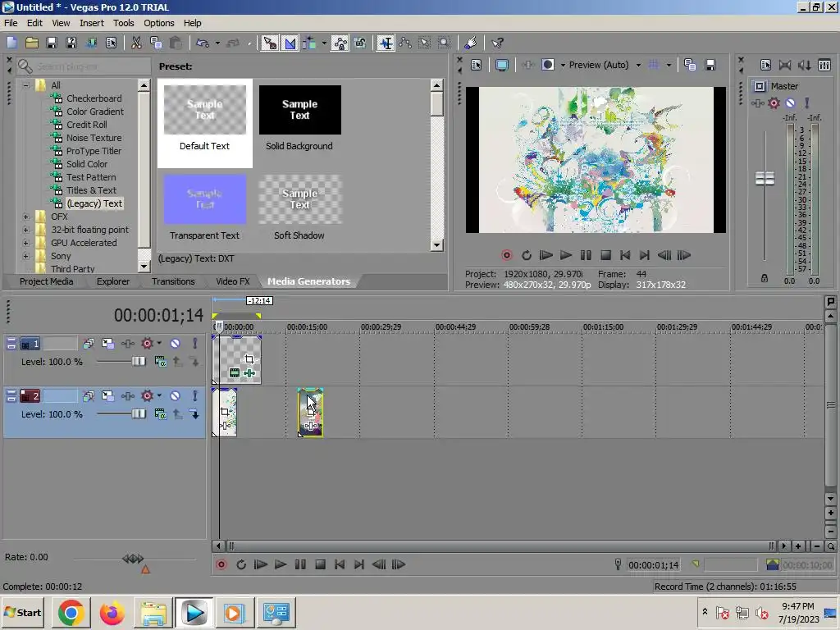
Task: Mute the Master bus output
Action: pyautogui.click(x=790, y=103)
